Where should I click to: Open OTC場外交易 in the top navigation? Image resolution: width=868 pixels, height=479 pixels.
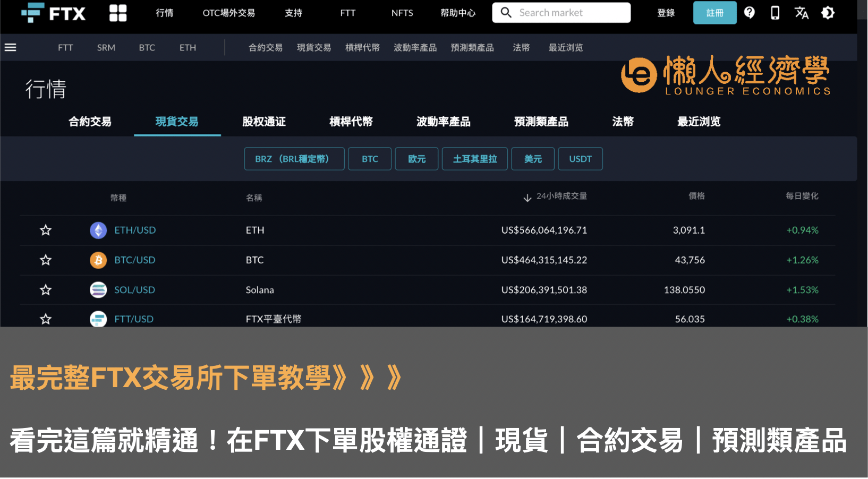[x=229, y=13]
